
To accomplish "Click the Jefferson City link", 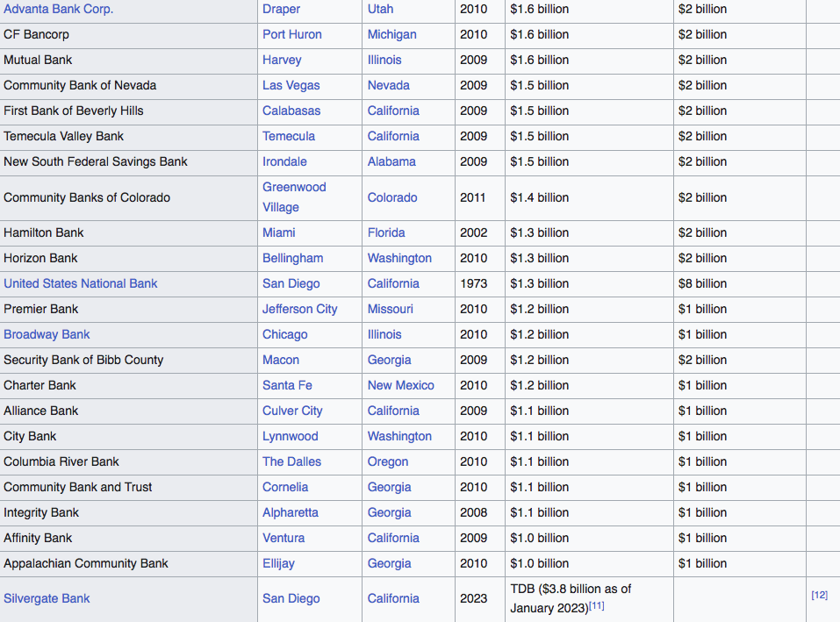I will click(x=299, y=309).
